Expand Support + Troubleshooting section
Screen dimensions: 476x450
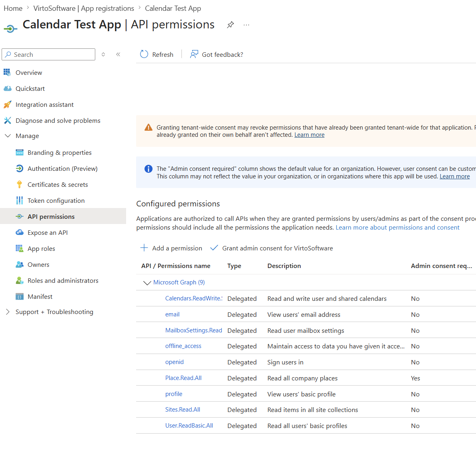8,312
